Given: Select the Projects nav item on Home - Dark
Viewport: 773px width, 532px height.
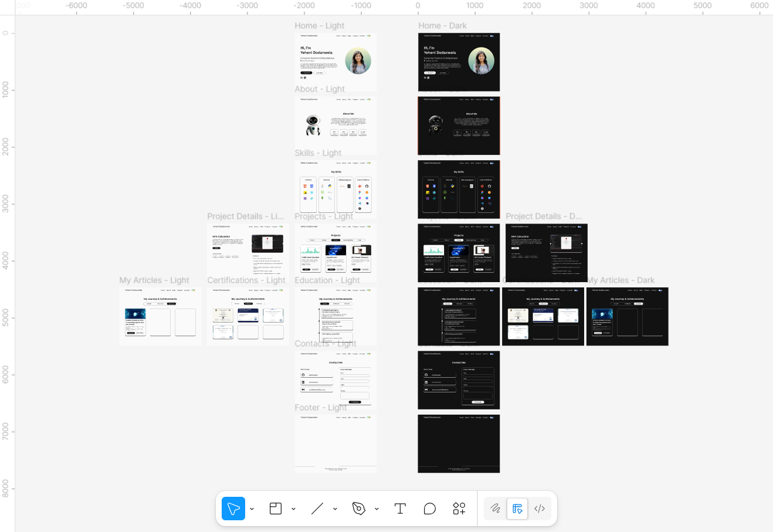Looking at the screenshot, I should pos(479,36).
